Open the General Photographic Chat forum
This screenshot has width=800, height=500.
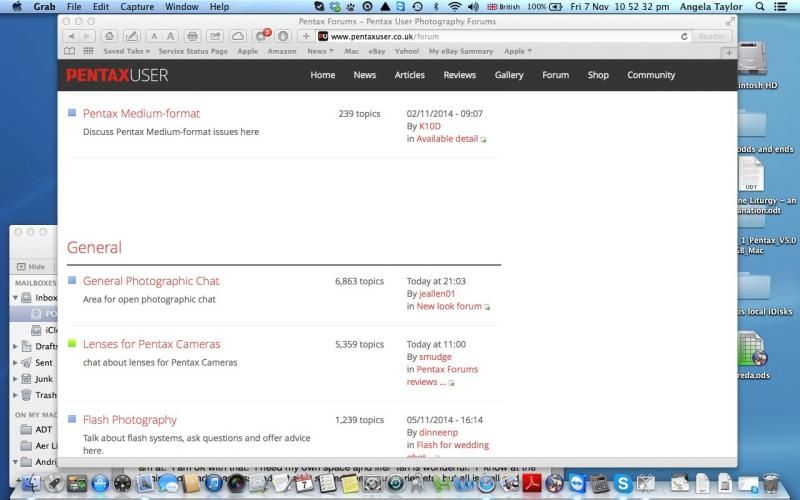(x=151, y=281)
